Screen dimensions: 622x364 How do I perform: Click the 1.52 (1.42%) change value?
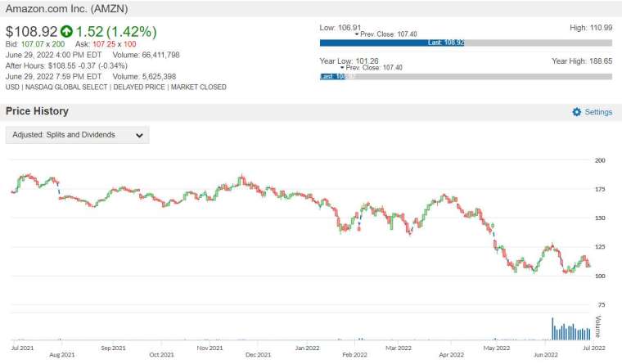116,31
